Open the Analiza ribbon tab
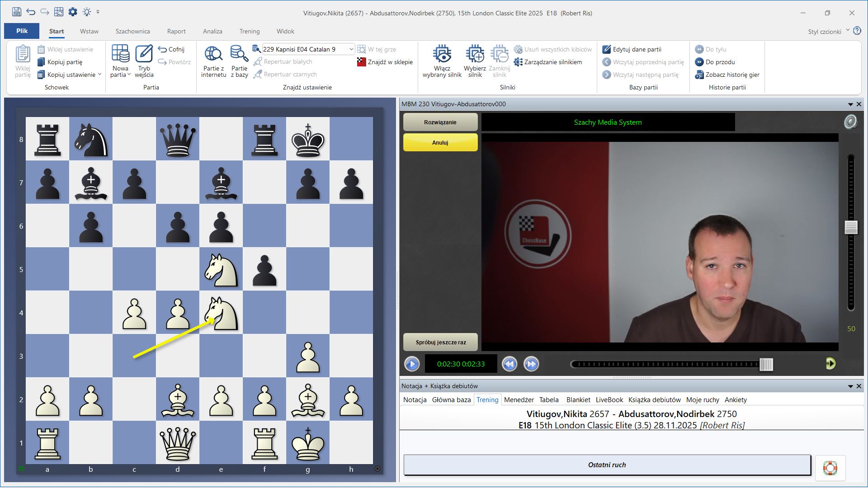This screenshot has width=868, height=488. click(x=212, y=31)
